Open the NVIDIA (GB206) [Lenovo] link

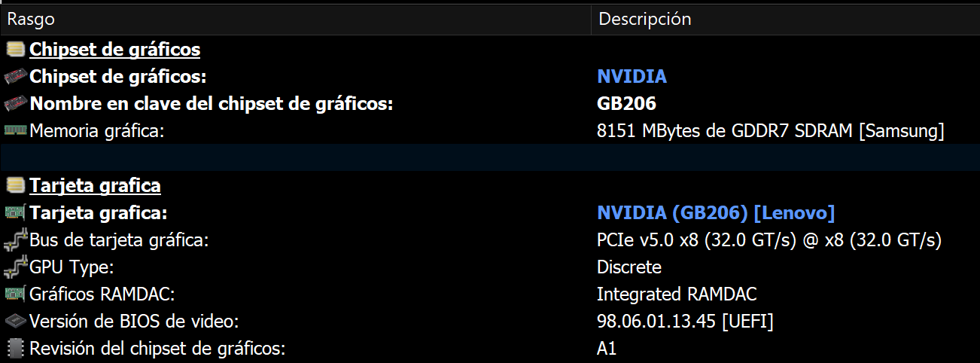716,213
